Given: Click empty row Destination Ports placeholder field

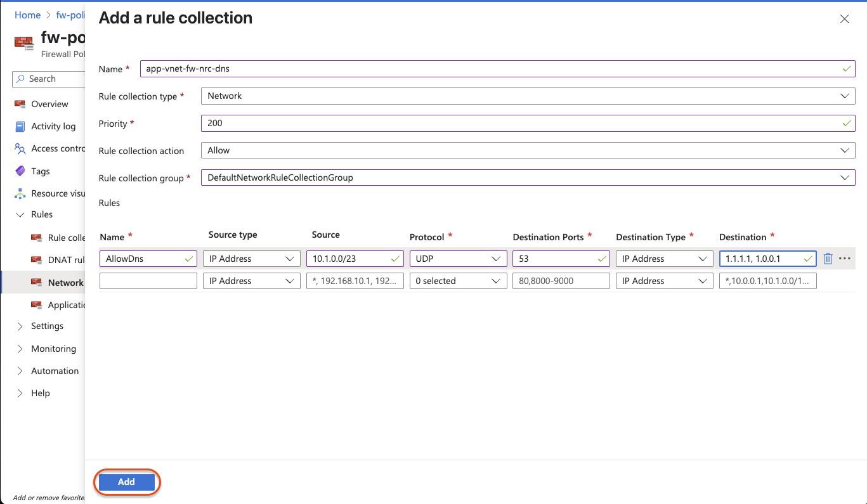Looking at the screenshot, I should pyautogui.click(x=561, y=281).
